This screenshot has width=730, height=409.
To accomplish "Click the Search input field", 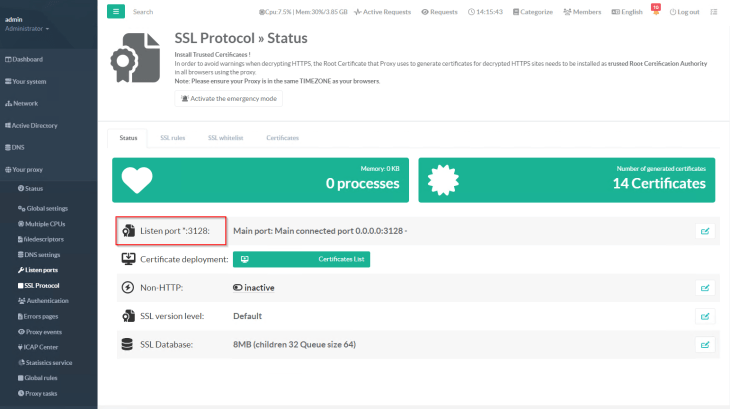I will coord(180,12).
